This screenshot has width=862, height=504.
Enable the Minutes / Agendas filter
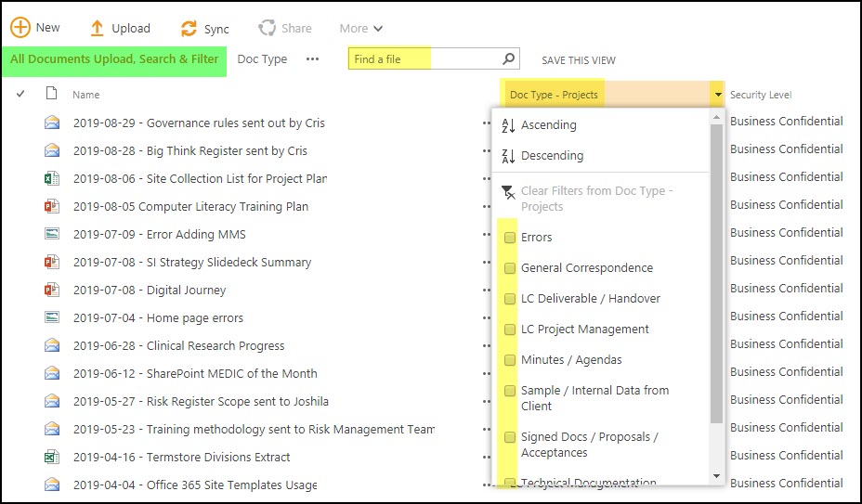(510, 360)
